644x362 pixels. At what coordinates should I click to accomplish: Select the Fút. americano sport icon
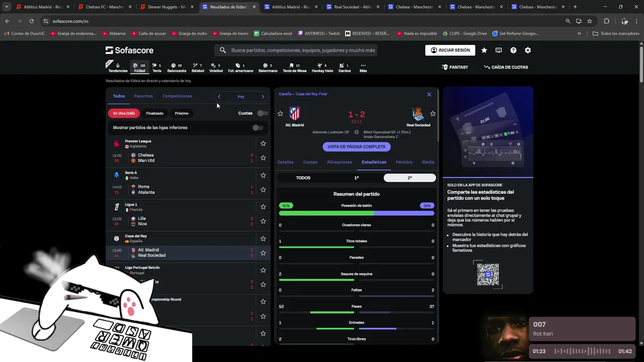240,67
